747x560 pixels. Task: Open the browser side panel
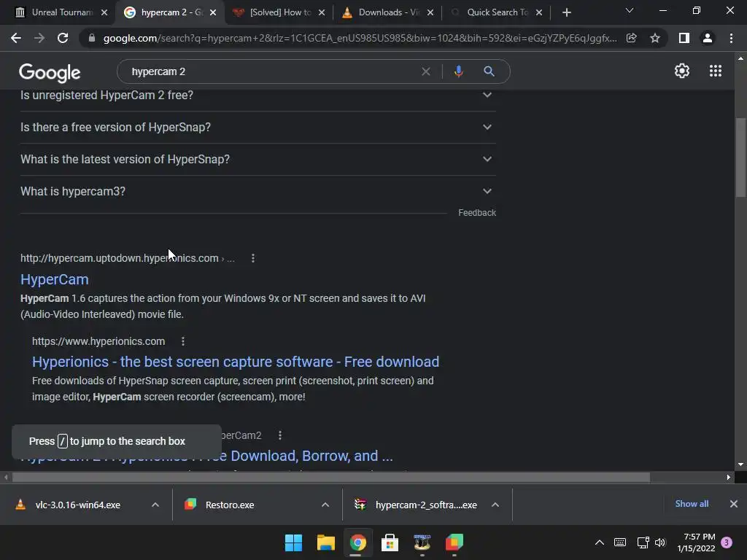coord(684,38)
